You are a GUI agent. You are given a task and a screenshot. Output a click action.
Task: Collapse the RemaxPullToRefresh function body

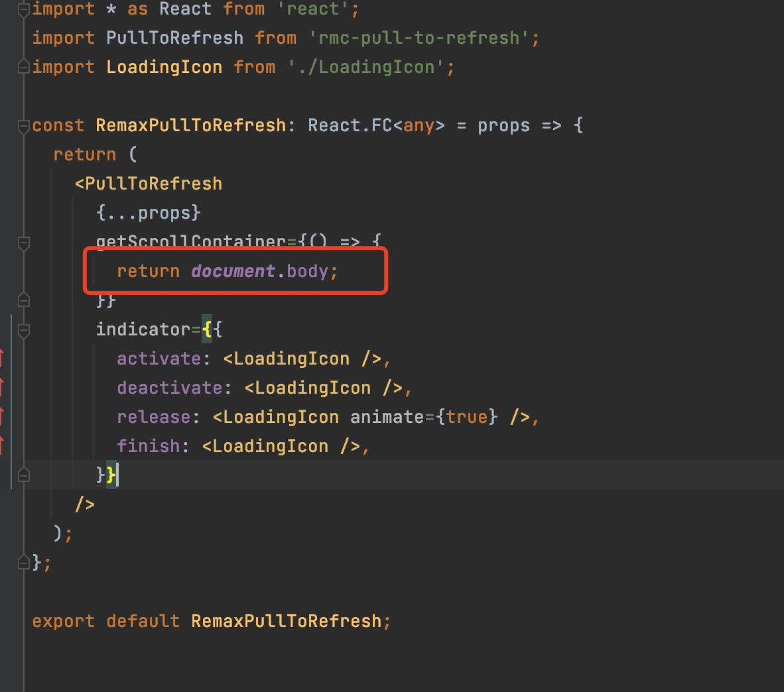pos(23,125)
